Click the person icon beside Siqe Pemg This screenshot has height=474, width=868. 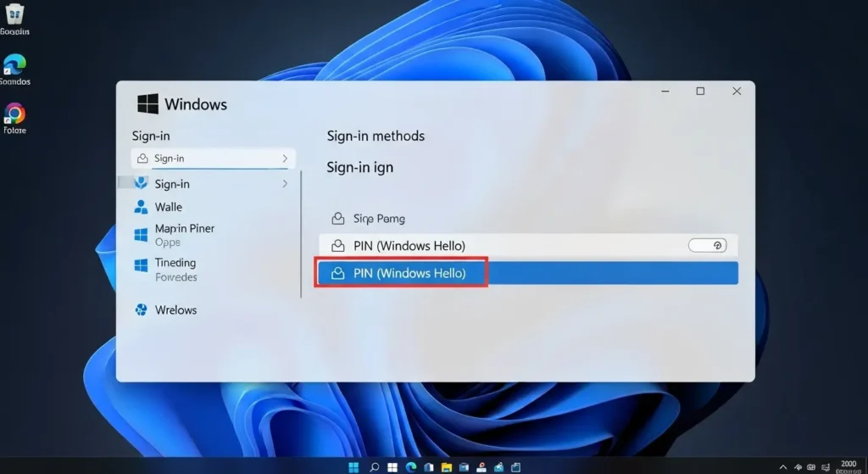[x=337, y=219]
